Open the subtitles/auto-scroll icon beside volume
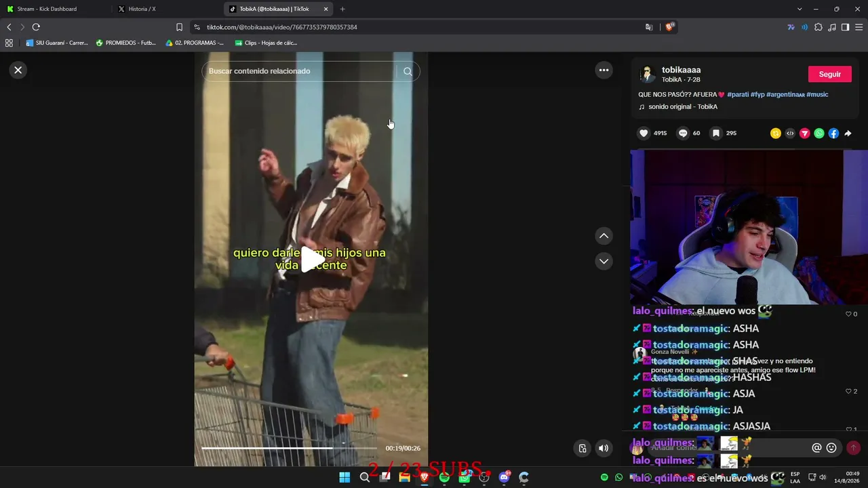Screen dimensions: 868x488 [582, 448]
